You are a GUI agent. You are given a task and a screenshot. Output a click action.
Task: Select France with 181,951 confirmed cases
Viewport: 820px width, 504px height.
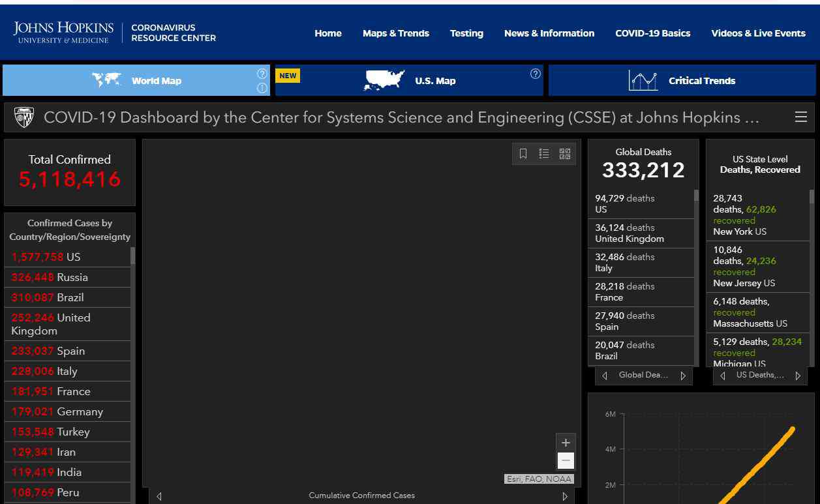coord(68,391)
